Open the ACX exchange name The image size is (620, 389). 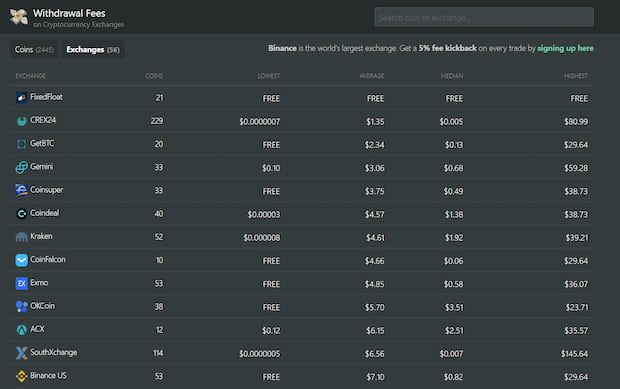(37, 329)
